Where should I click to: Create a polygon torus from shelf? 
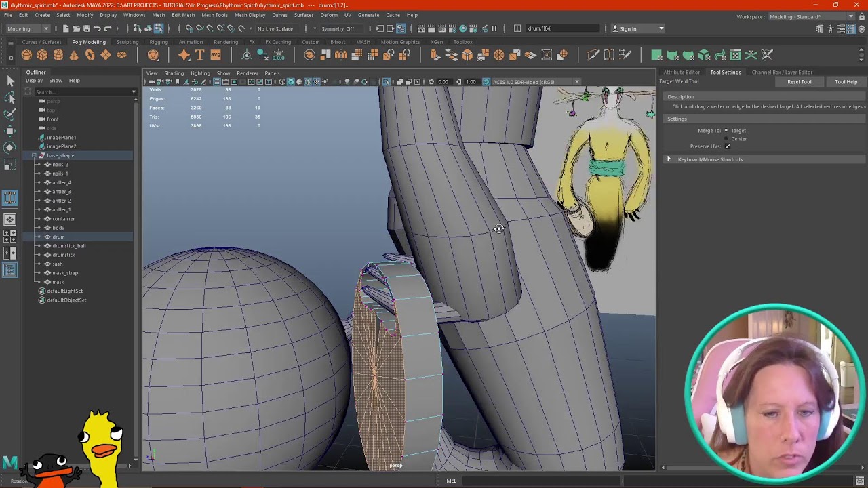tap(90, 55)
